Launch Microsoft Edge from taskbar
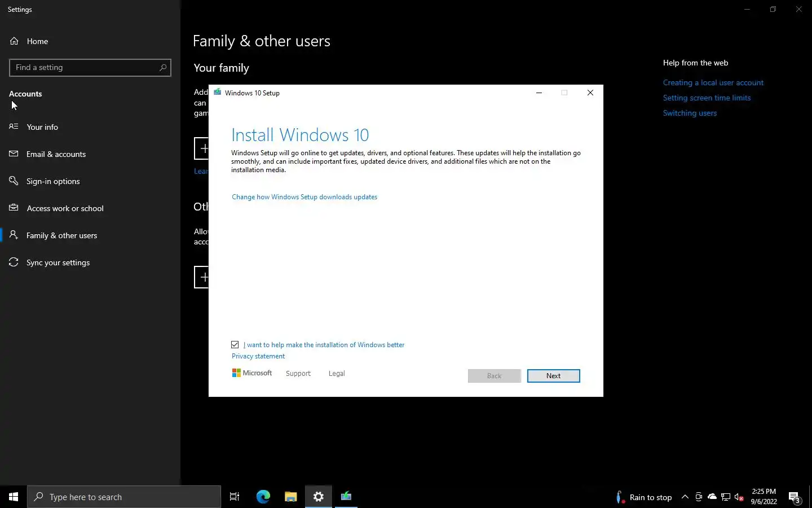This screenshot has height=508, width=812. [263, 497]
